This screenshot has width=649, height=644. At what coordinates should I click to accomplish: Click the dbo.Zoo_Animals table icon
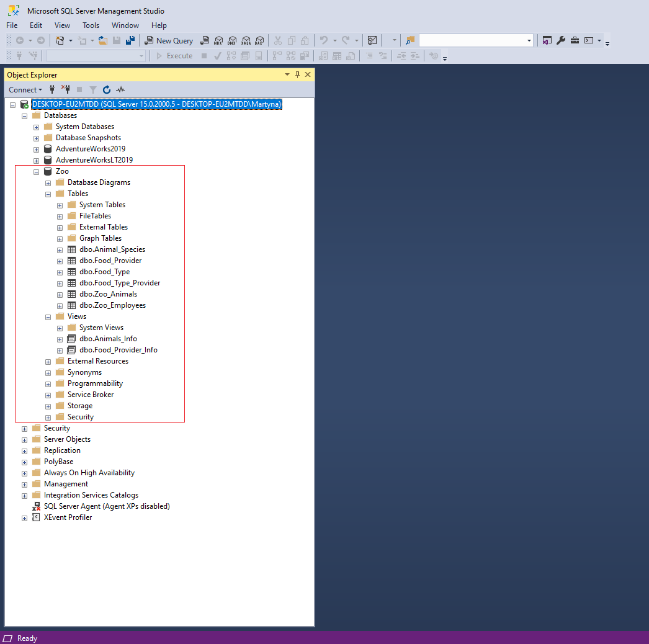[71, 294]
